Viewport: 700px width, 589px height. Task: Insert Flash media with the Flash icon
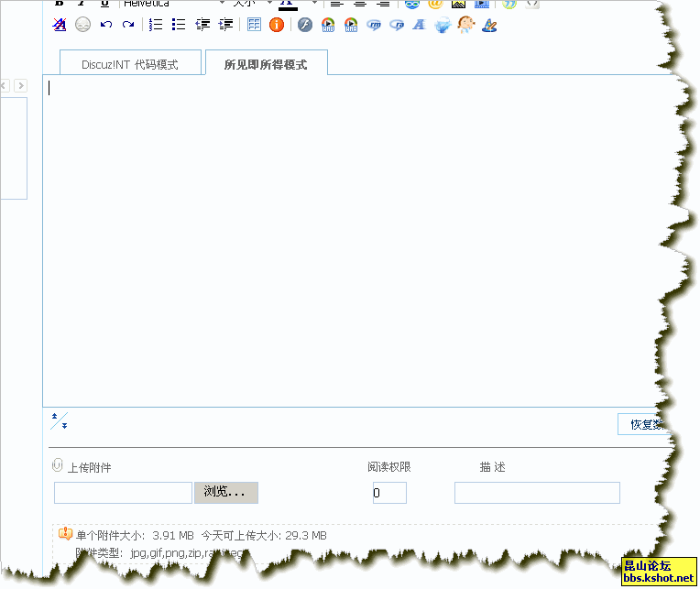tap(305, 25)
